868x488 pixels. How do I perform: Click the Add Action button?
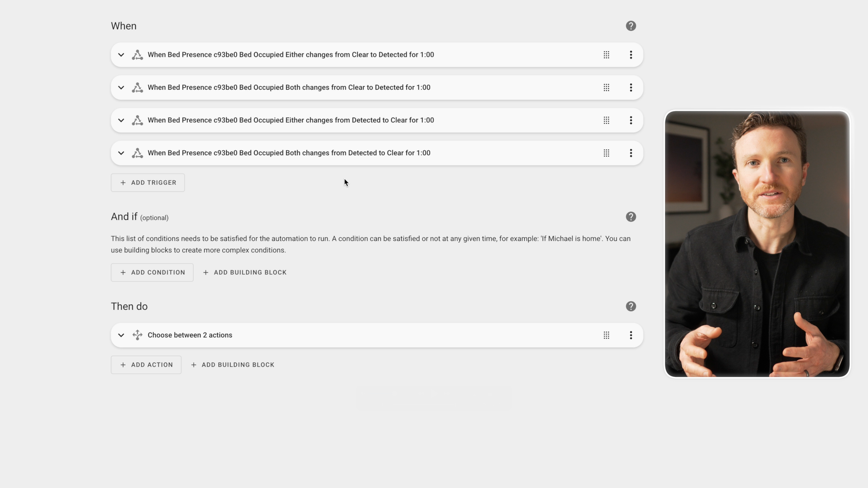[x=146, y=365]
